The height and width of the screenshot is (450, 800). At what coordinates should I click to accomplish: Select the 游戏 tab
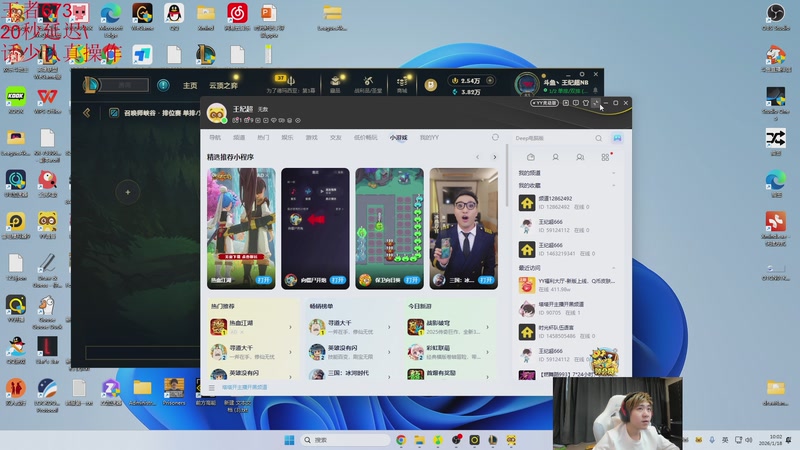(x=311, y=138)
